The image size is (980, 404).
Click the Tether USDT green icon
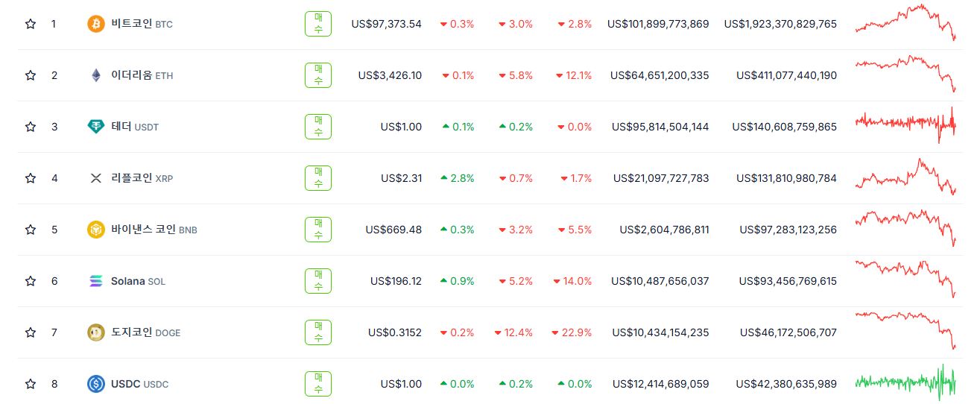[96, 127]
